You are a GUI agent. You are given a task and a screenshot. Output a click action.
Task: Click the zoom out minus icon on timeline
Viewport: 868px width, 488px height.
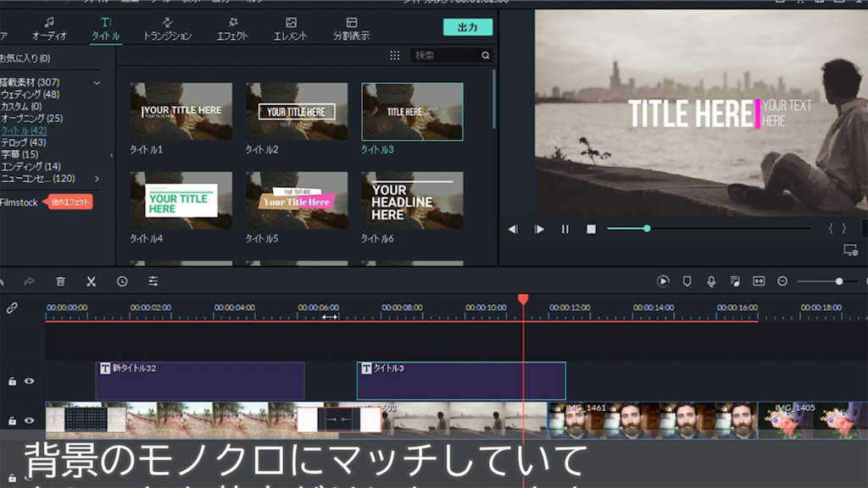[x=782, y=281]
